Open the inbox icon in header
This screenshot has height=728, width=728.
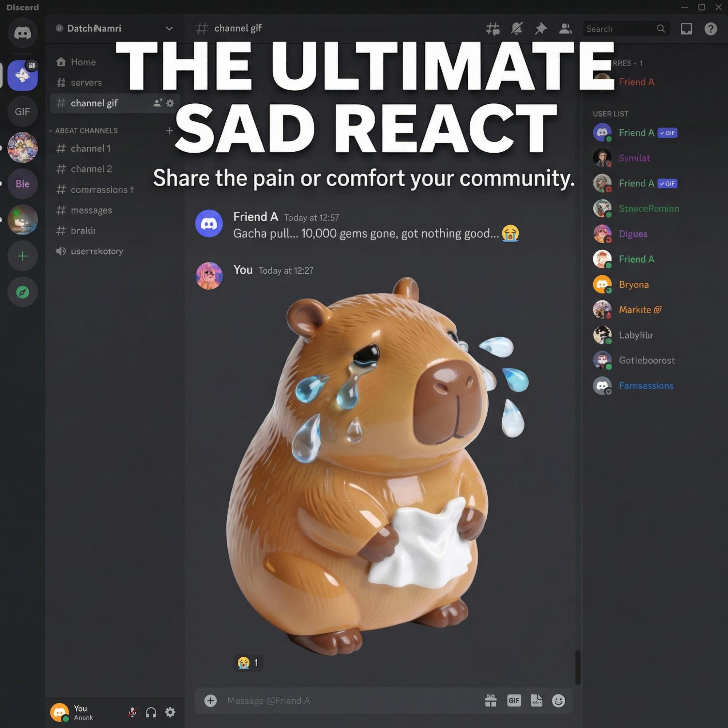point(686,29)
